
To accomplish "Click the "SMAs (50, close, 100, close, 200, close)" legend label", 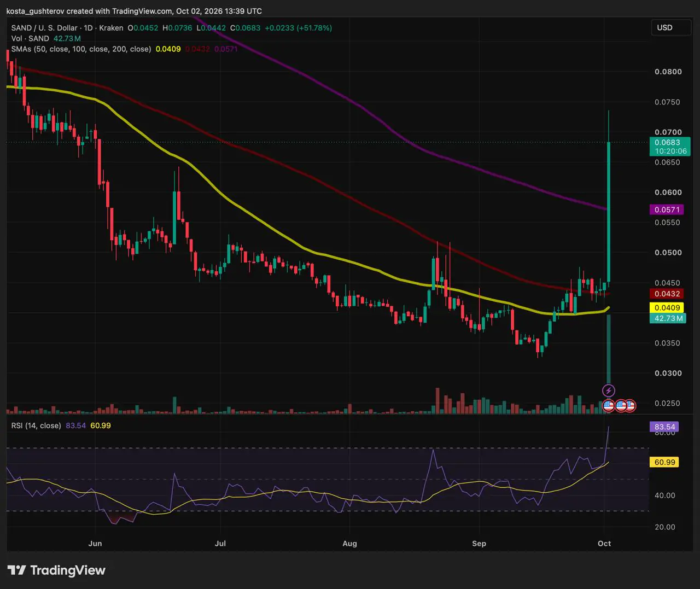I will coord(81,49).
